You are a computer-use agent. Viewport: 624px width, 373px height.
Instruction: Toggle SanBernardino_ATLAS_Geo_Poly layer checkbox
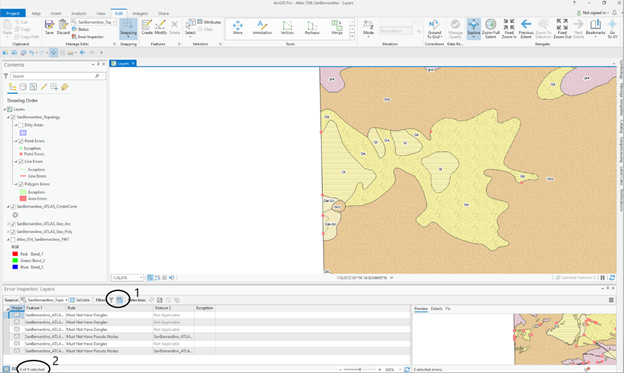pyautogui.click(x=13, y=232)
